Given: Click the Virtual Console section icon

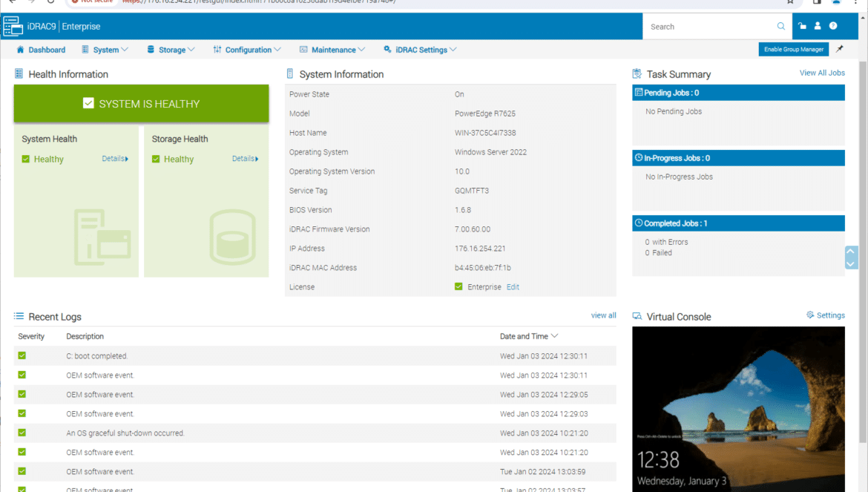Looking at the screenshot, I should [637, 316].
